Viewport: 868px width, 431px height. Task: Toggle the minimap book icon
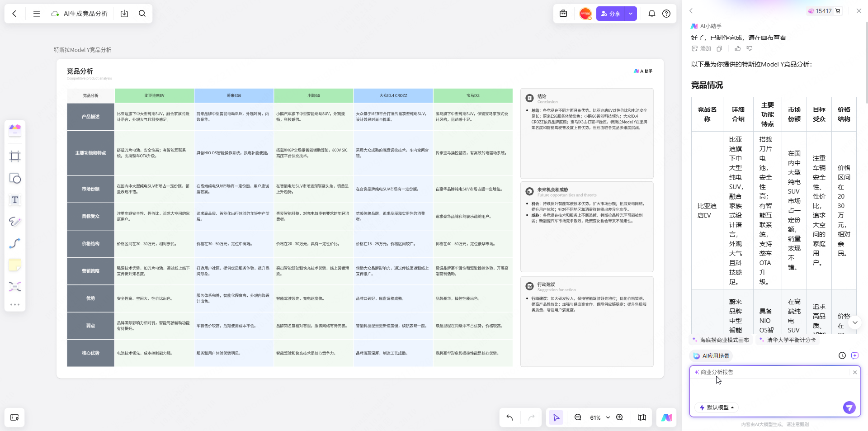tap(642, 417)
